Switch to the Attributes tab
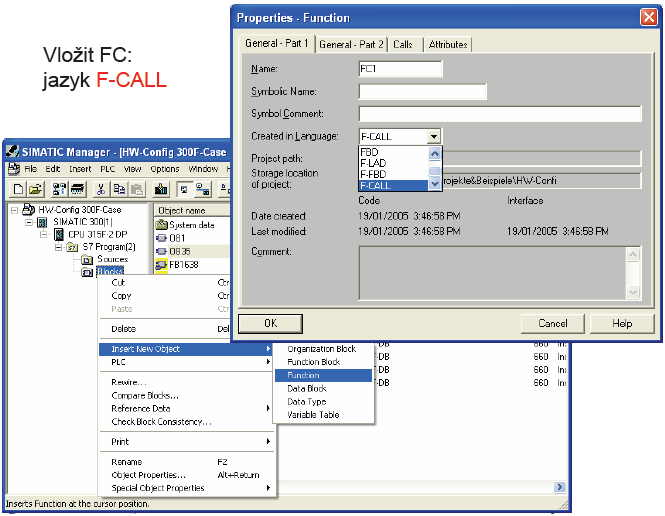This screenshot has height=516, width=665. tap(448, 45)
